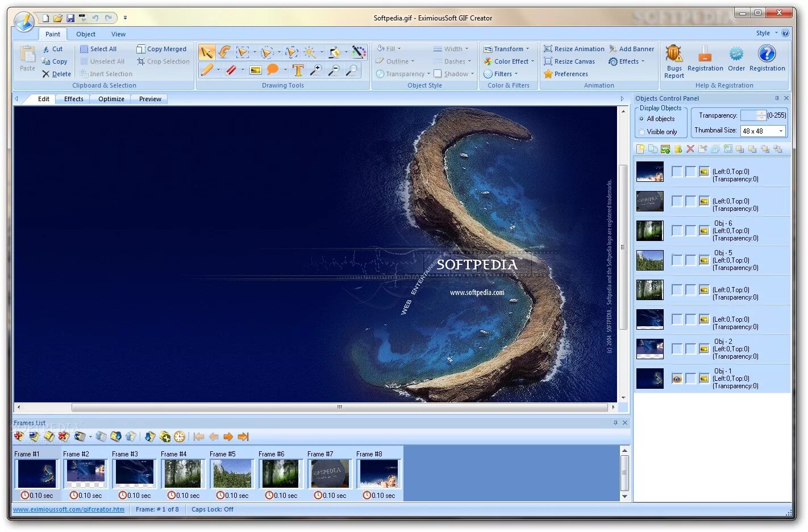
Task: Open Pencil tool dropdown arrow
Action: pyautogui.click(x=218, y=70)
